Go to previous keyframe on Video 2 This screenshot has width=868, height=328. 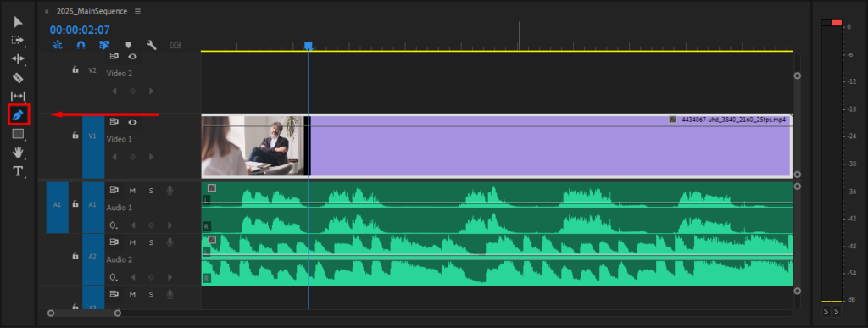click(x=114, y=91)
